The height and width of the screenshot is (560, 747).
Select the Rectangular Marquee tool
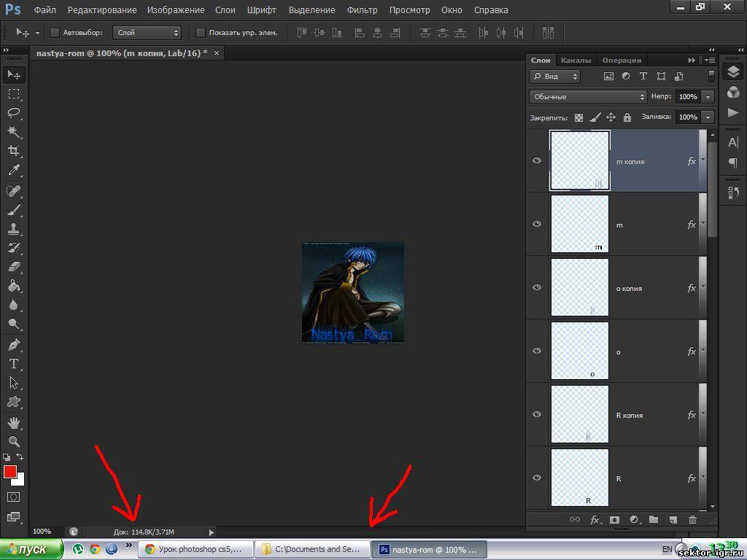tap(14, 94)
